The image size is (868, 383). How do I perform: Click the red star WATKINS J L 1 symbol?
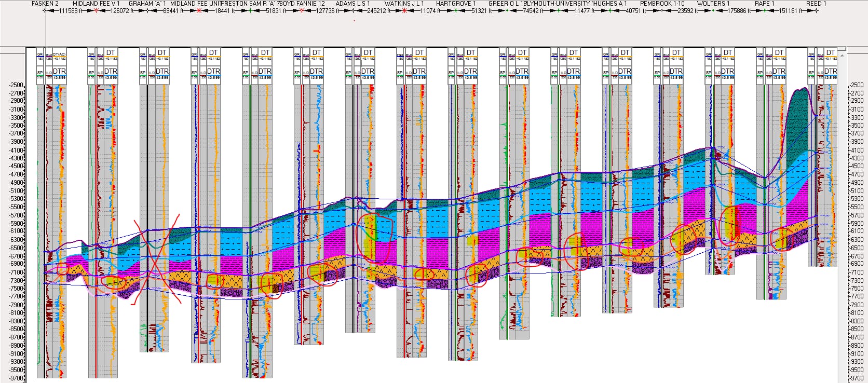pyautogui.click(x=404, y=10)
